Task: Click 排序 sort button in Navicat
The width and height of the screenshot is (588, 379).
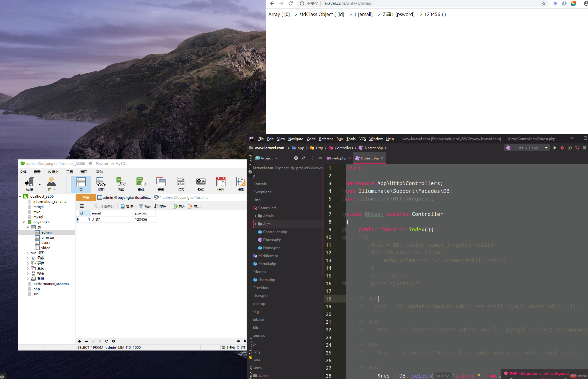Action: point(160,206)
